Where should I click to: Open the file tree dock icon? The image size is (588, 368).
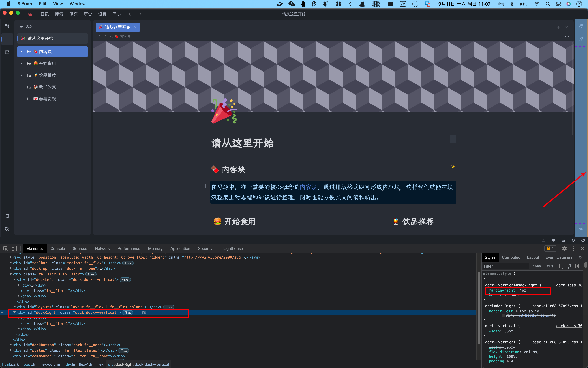(x=7, y=26)
